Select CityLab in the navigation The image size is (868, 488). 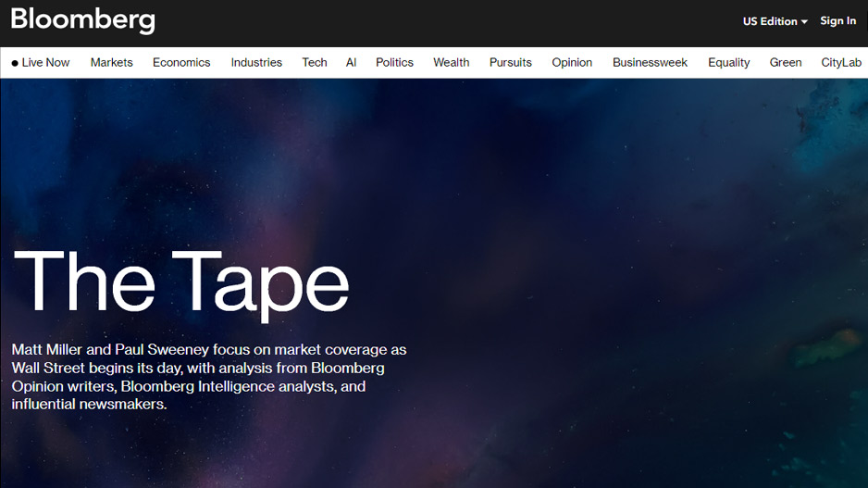(840, 63)
